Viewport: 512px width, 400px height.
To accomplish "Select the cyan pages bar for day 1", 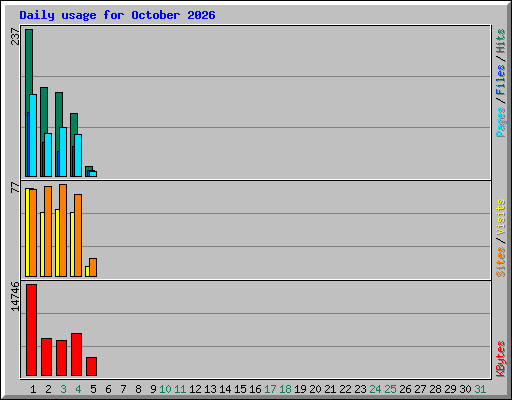I will click(x=33, y=135).
